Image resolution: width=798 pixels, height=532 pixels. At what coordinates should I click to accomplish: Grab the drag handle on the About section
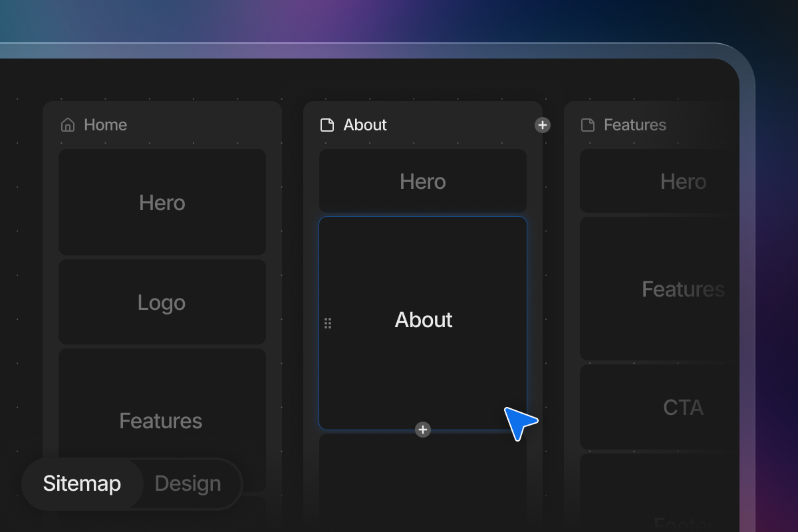(x=328, y=323)
